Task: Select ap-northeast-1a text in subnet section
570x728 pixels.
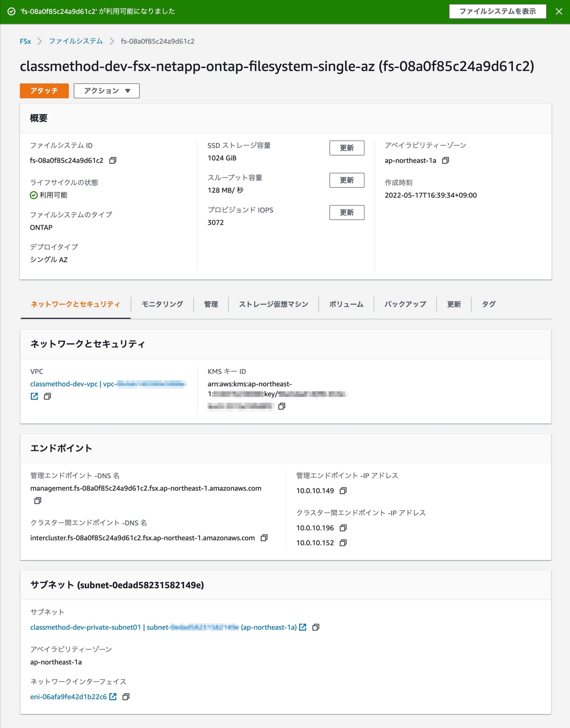Action: point(56,662)
